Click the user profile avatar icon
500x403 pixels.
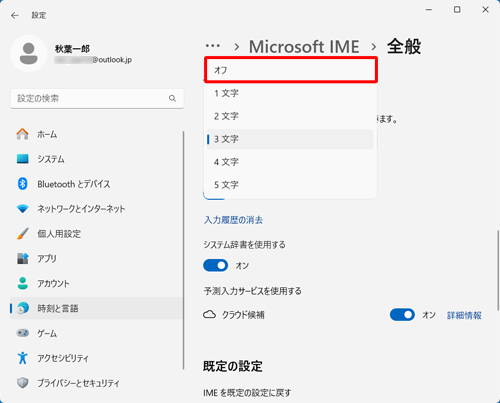pos(29,54)
